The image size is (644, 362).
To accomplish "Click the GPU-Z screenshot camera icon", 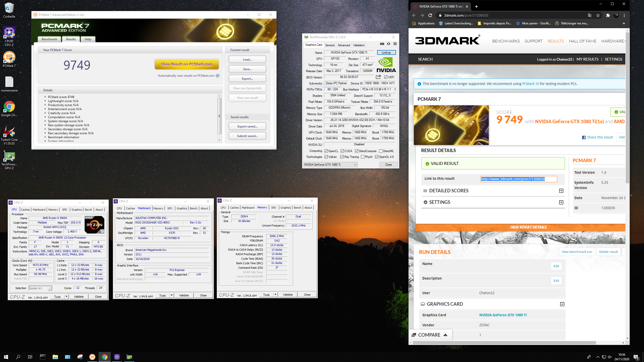I will tap(382, 44).
